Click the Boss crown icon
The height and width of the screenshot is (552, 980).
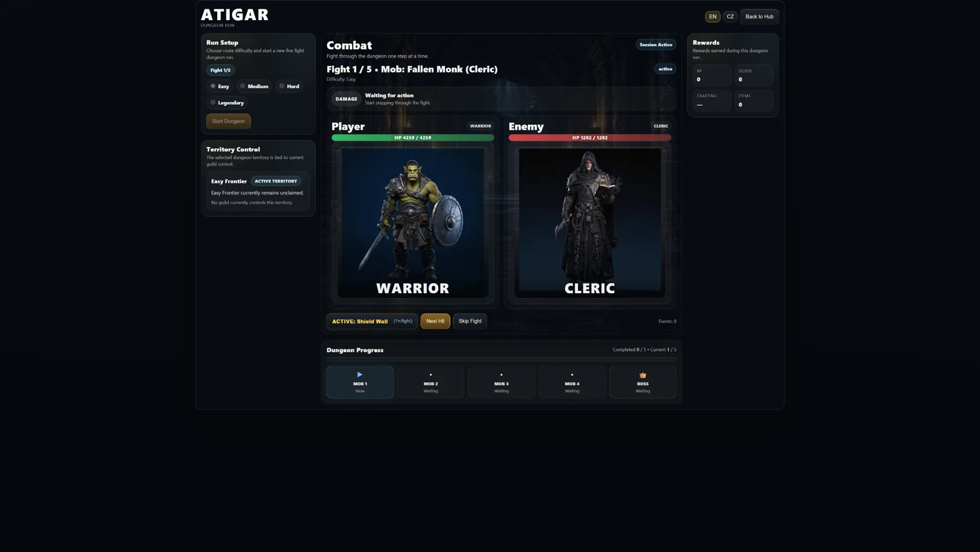coord(642,375)
